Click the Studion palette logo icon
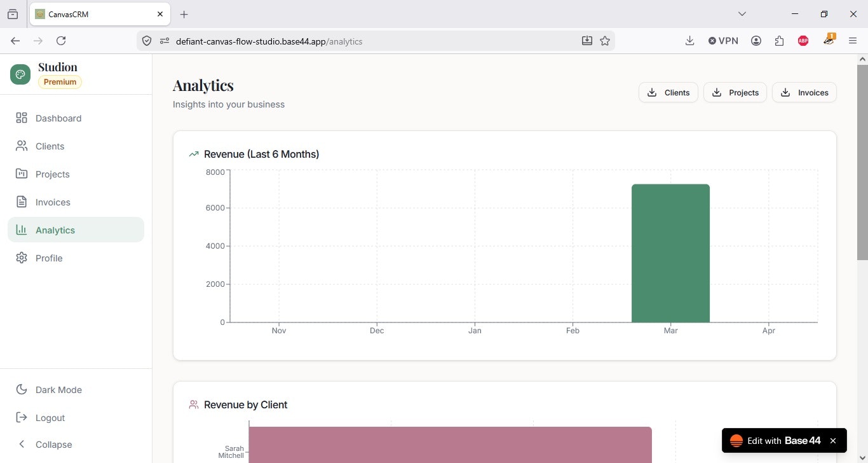This screenshot has height=463, width=868. 20,74
